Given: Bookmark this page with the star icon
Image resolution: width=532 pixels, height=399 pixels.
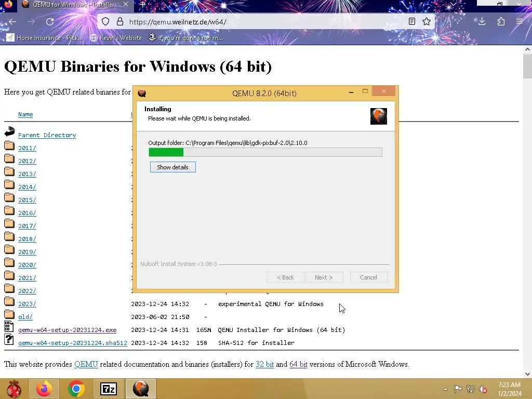Looking at the screenshot, I should coord(427,22).
